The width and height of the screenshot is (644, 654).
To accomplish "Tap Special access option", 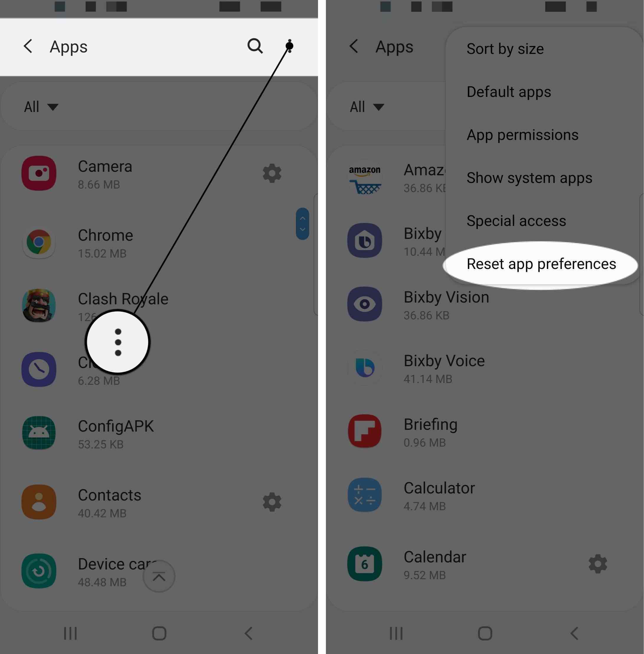I will coord(516,221).
